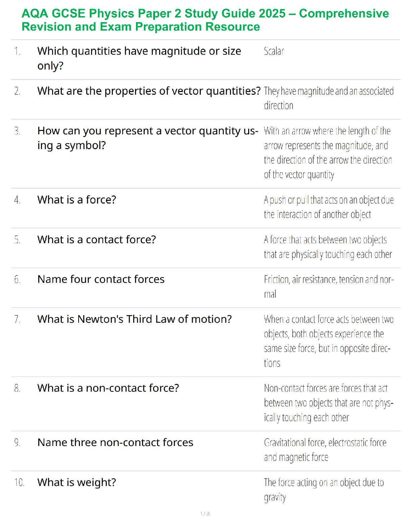
Task: Select the answer 'Scalar'
Action: click(274, 51)
